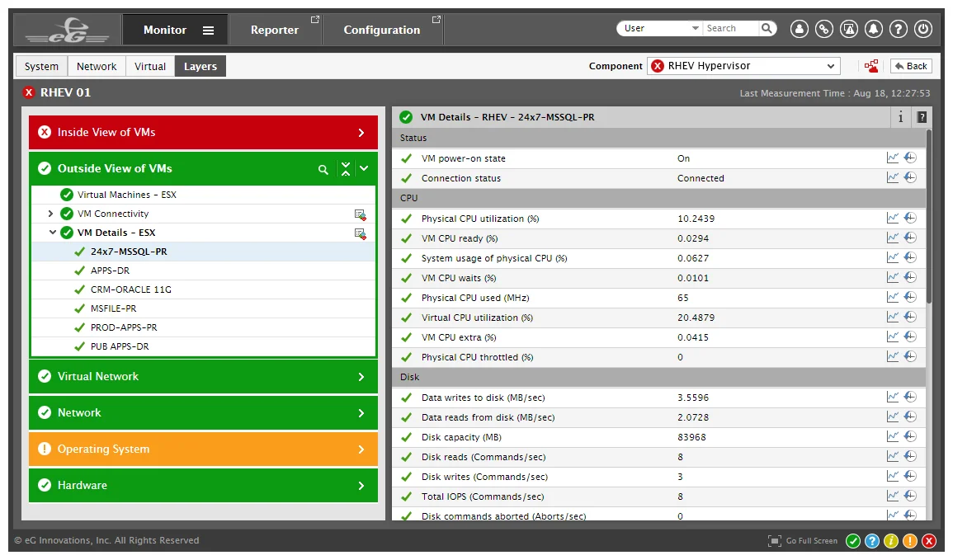
Task: Select the Network tab beside System
Action: (97, 66)
